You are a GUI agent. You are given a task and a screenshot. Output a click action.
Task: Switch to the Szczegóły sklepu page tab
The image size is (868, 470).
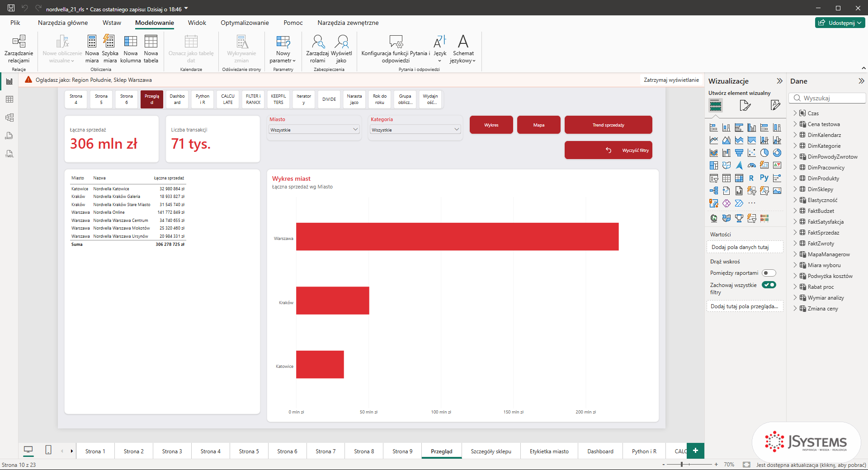[491, 451]
